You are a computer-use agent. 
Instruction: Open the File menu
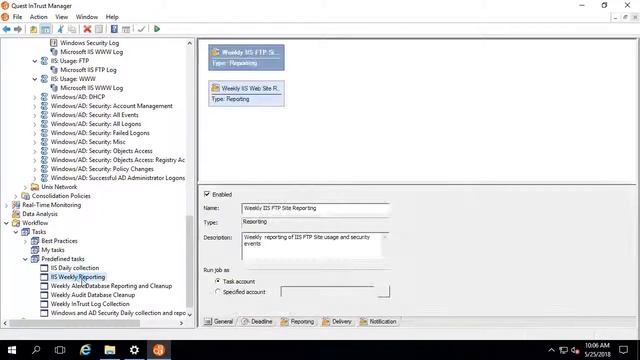click(x=18, y=17)
